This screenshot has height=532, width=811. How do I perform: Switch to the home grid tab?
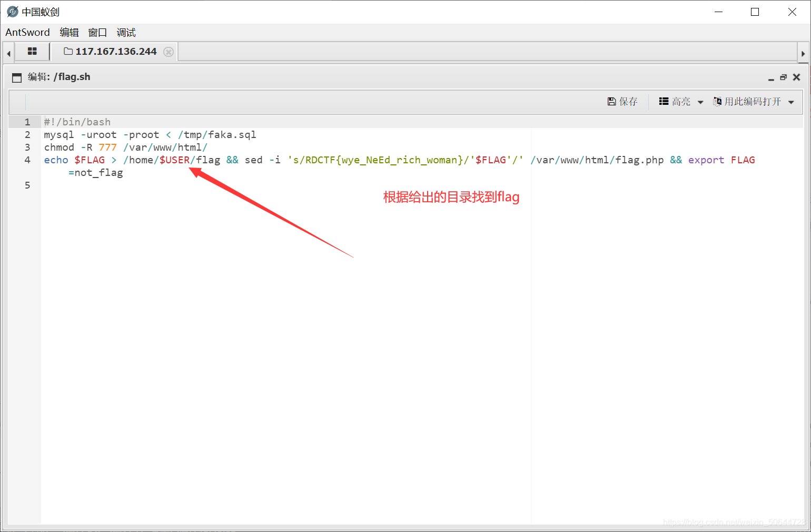pyautogui.click(x=32, y=52)
